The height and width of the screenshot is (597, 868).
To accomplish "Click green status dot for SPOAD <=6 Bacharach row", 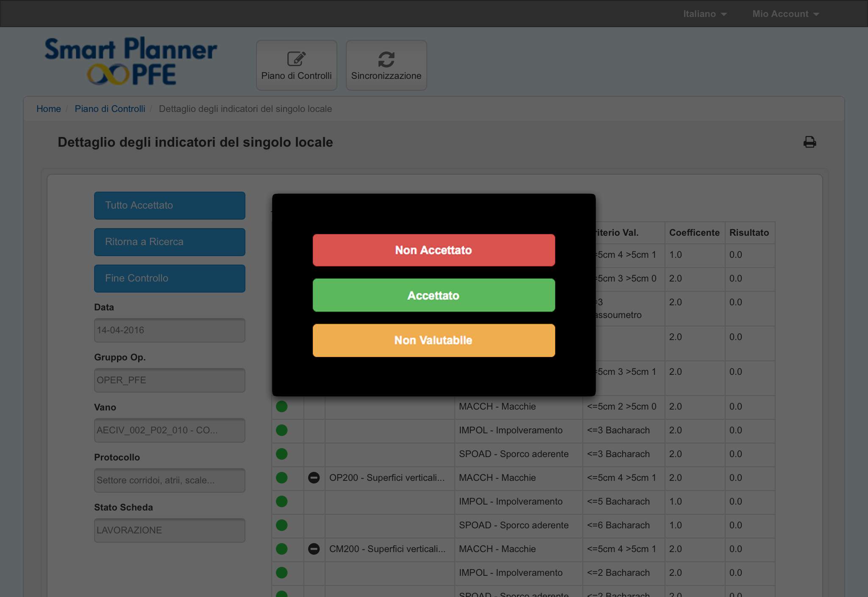I will tap(282, 525).
